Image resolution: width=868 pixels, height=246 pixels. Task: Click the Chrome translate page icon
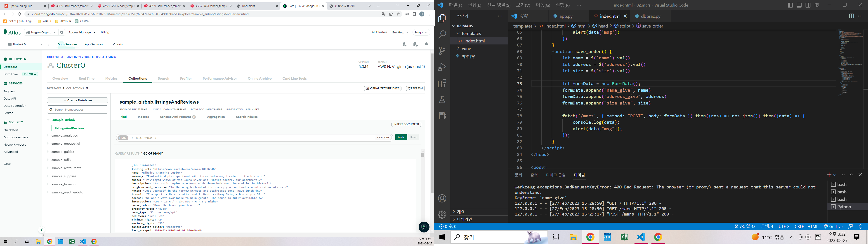click(x=384, y=14)
